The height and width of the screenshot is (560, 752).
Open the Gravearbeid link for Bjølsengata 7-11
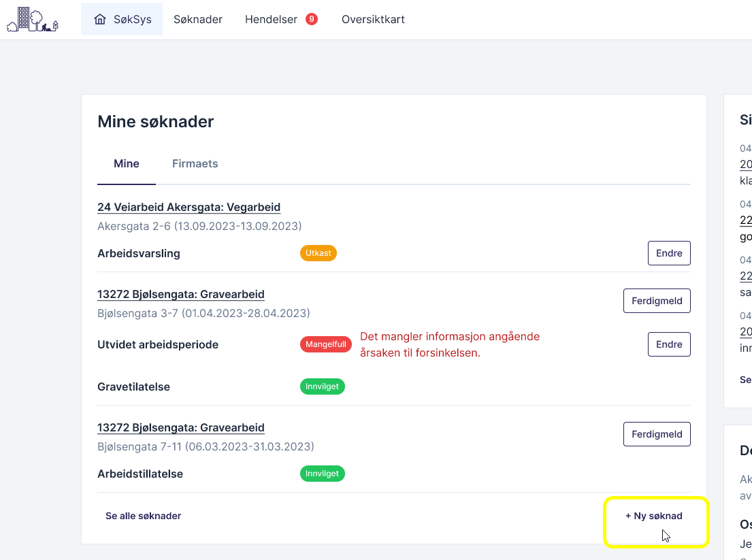click(180, 428)
